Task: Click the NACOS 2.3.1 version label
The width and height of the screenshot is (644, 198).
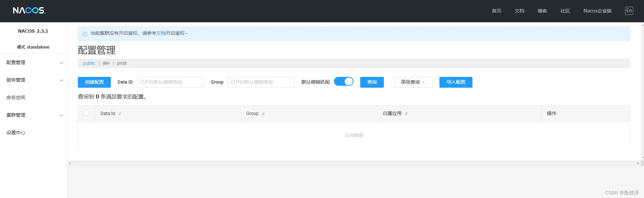Action: 33,31
